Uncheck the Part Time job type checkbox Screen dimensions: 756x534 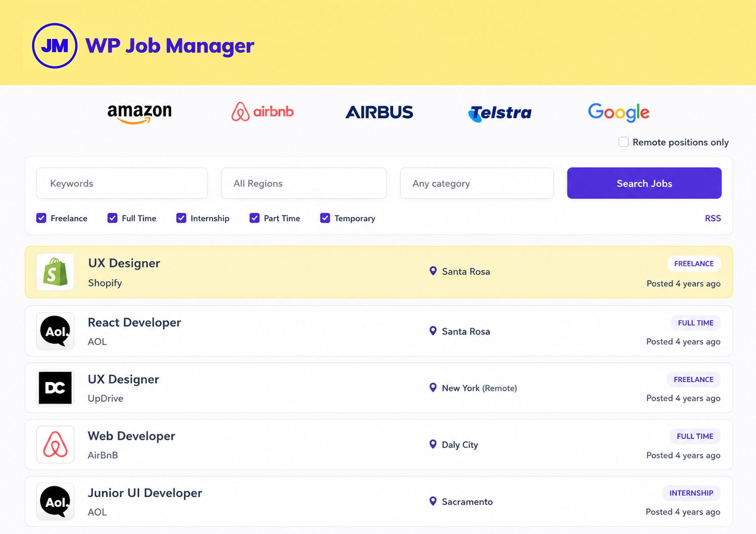(254, 218)
